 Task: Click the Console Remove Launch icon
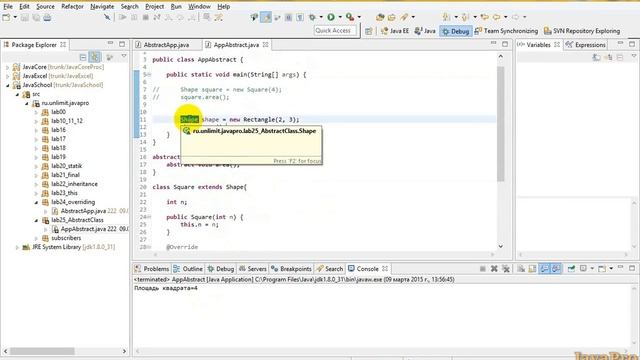tap(494, 269)
